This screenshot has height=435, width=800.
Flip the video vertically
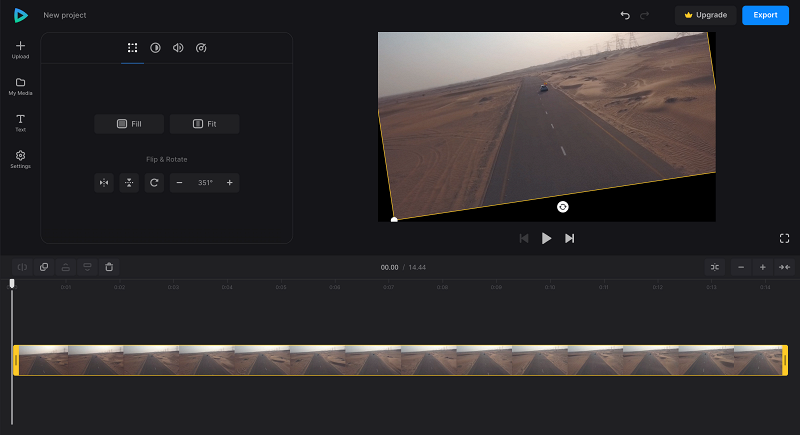(x=129, y=183)
